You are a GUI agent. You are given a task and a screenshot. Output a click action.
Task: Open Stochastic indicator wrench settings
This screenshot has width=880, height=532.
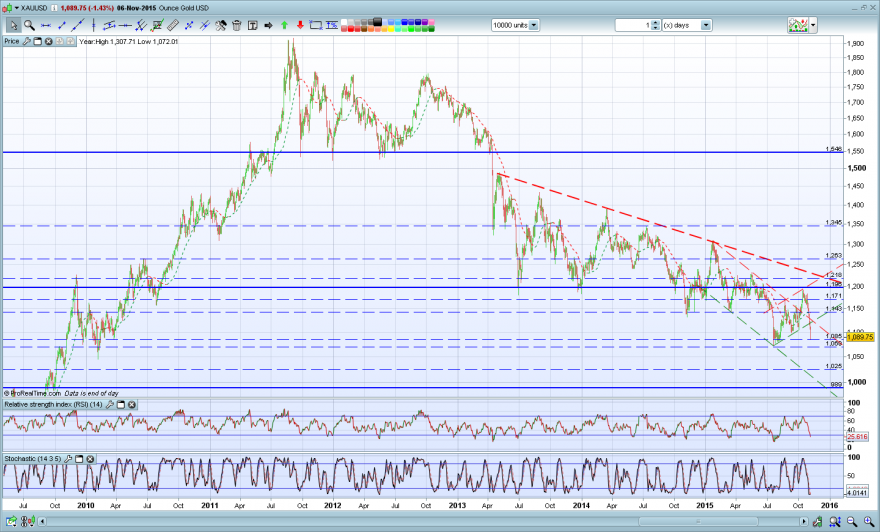[x=68, y=459]
